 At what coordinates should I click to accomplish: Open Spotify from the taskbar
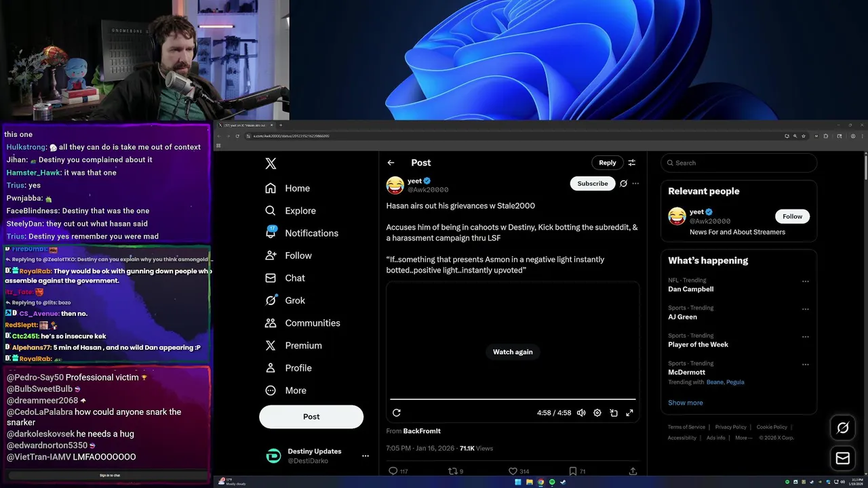point(552,483)
